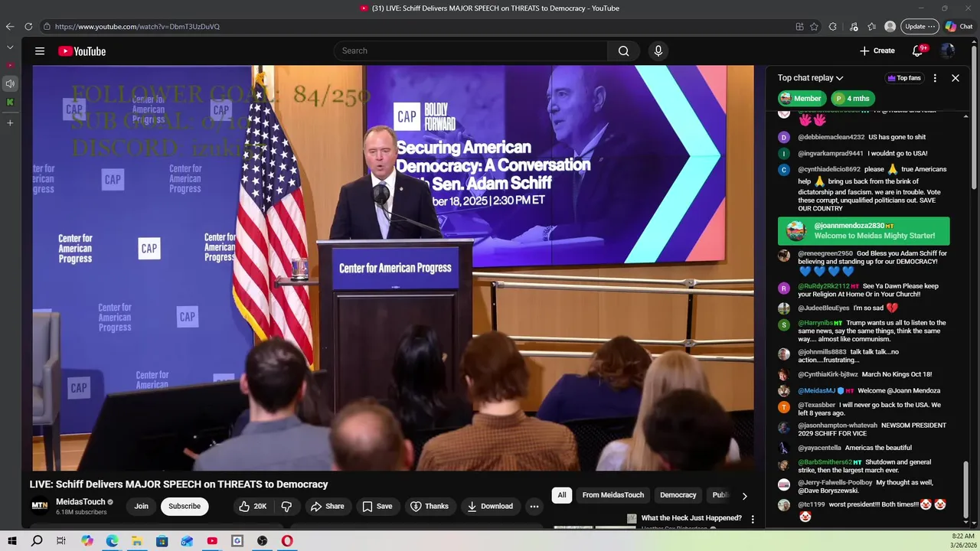Click the browser Update button
This screenshot has height=551, width=980.
point(920,27)
